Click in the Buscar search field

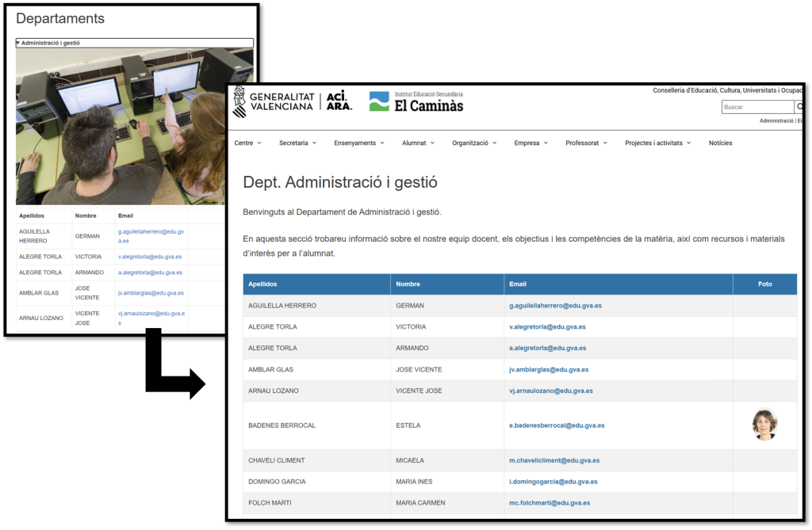click(x=756, y=107)
